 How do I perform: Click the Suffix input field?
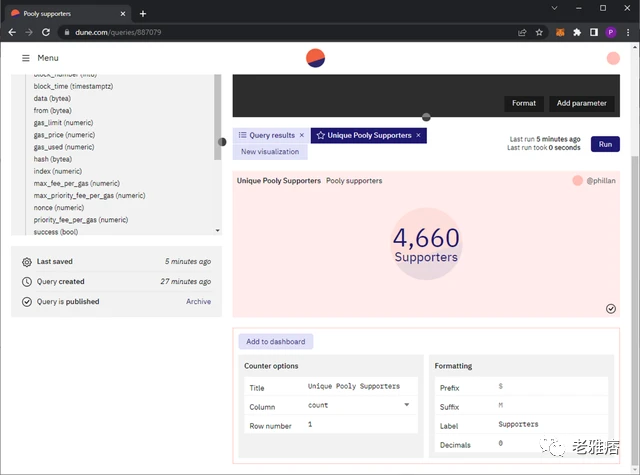(x=551, y=405)
